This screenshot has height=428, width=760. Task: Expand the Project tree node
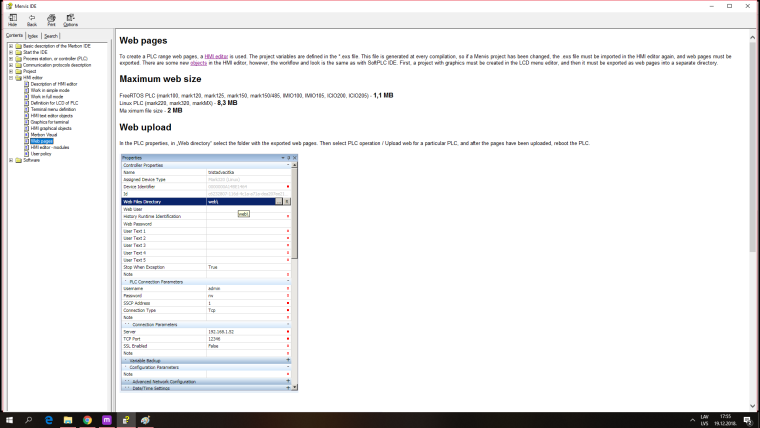coord(11,71)
